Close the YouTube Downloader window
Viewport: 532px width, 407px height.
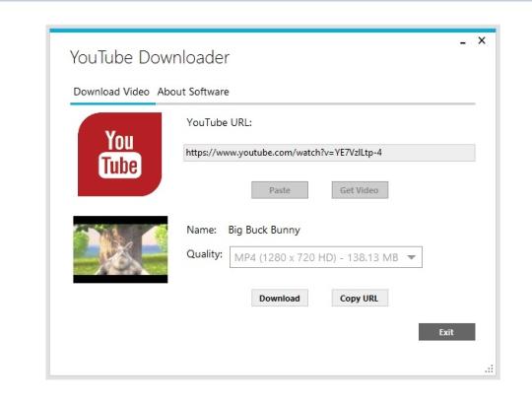(482, 40)
